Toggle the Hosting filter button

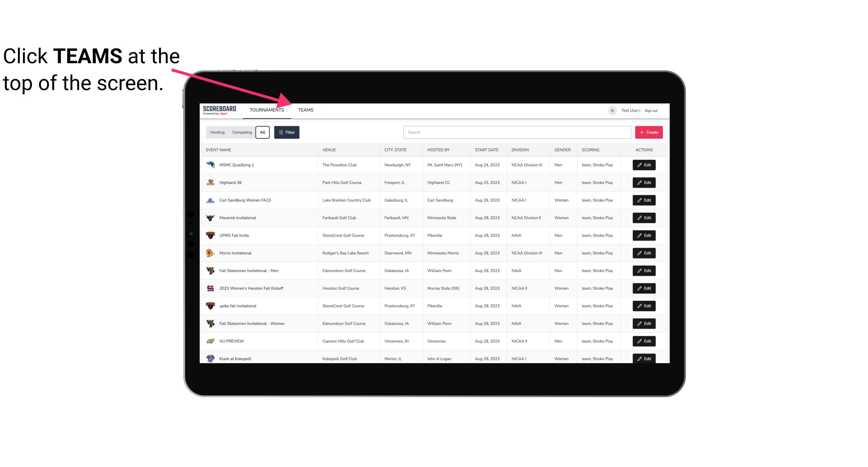point(217,132)
